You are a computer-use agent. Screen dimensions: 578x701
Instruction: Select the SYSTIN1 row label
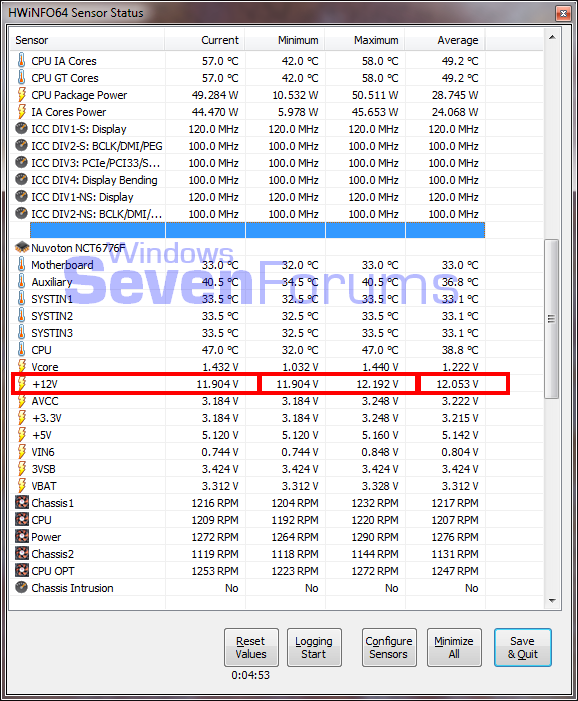click(52, 299)
